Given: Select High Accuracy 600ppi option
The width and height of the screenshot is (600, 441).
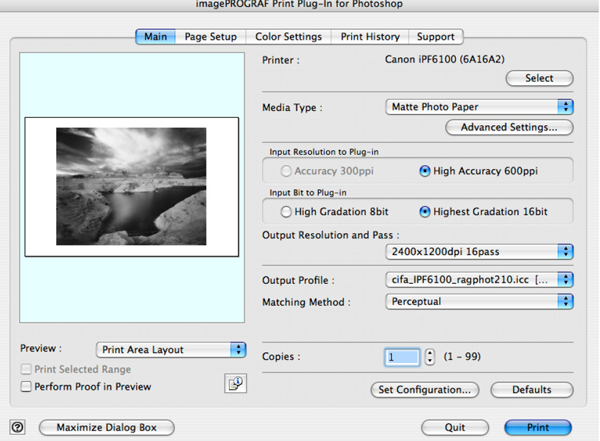Looking at the screenshot, I should point(425,171).
